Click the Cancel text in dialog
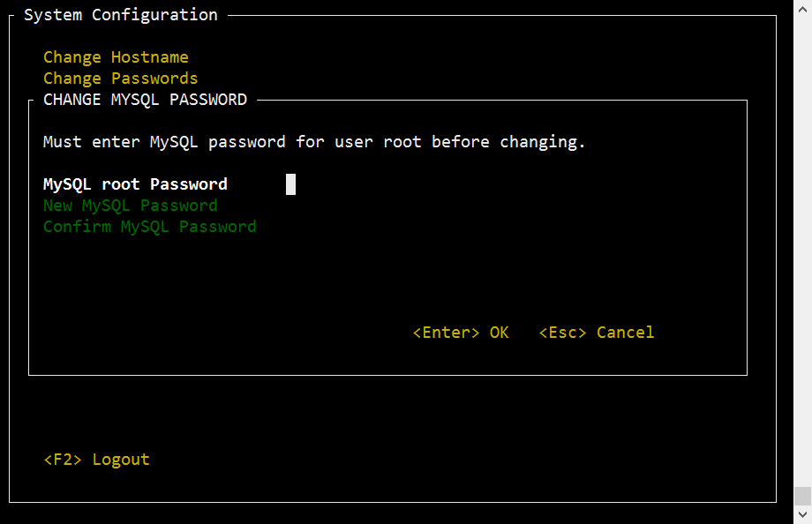 [x=626, y=333]
